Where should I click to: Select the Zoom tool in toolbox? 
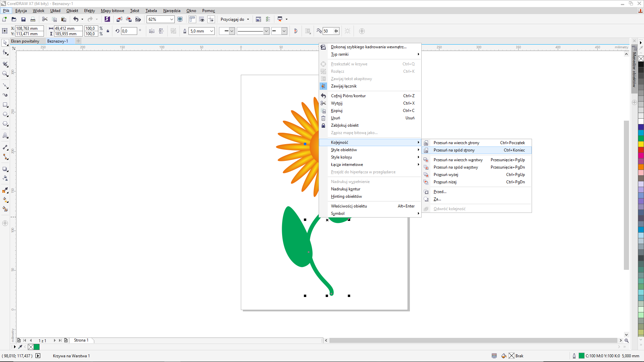pos(5,74)
